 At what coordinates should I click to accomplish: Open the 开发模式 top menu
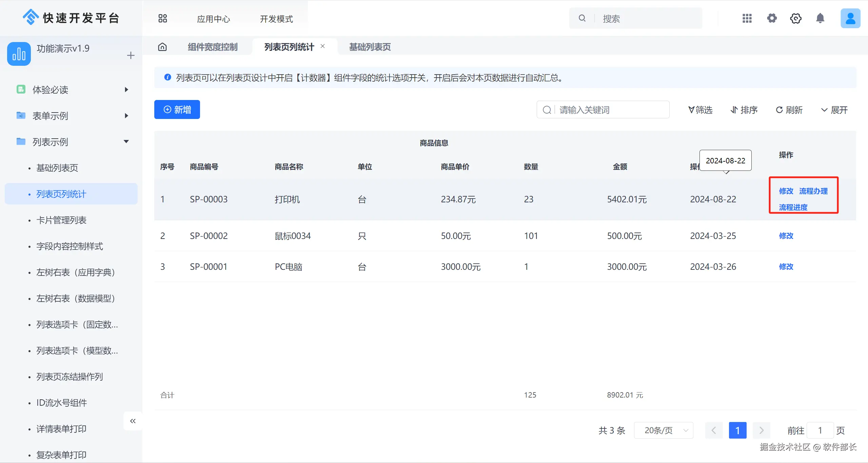(x=276, y=19)
